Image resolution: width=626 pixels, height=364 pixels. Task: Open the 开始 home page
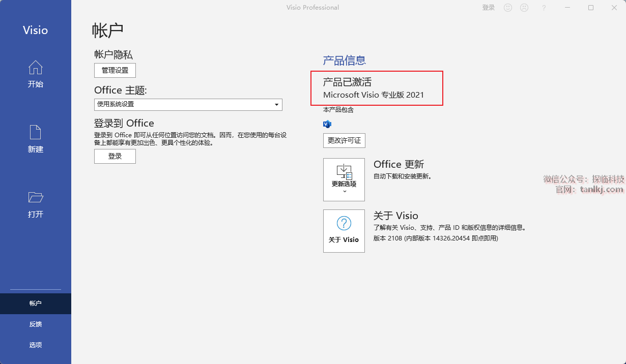(x=36, y=74)
